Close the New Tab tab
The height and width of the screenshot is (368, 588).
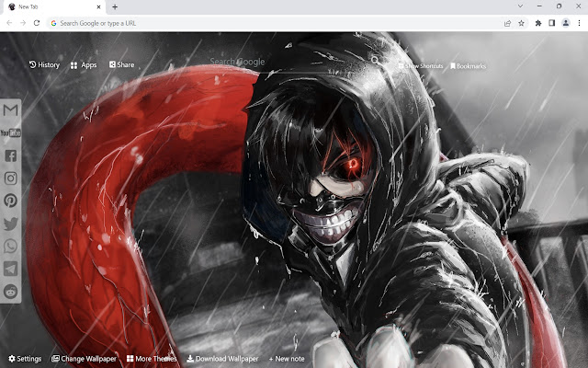(x=98, y=6)
